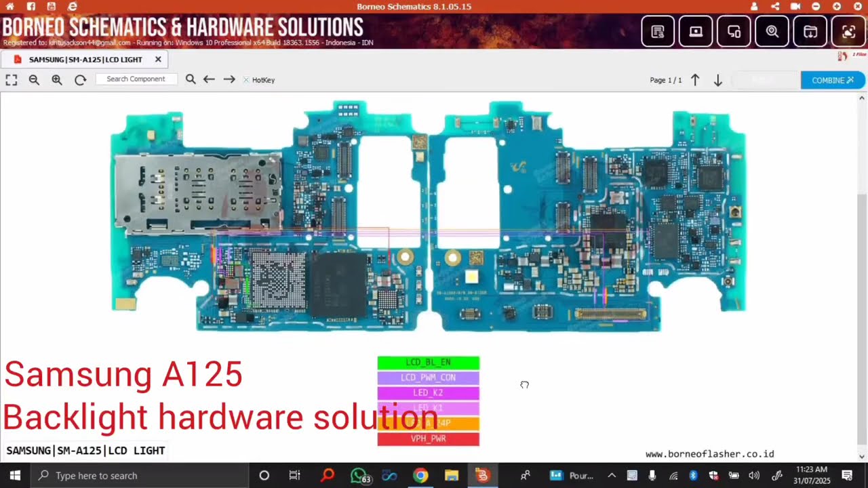Open the laptop/monitor icon in header
This screenshot has width=868, height=488.
click(x=696, y=31)
